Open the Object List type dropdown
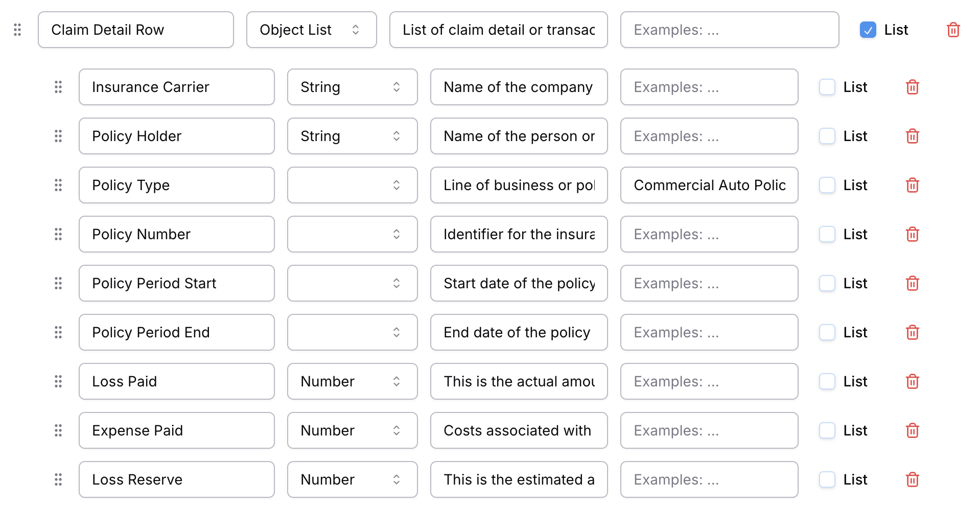This screenshot has height=505, width=980. pos(311,30)
